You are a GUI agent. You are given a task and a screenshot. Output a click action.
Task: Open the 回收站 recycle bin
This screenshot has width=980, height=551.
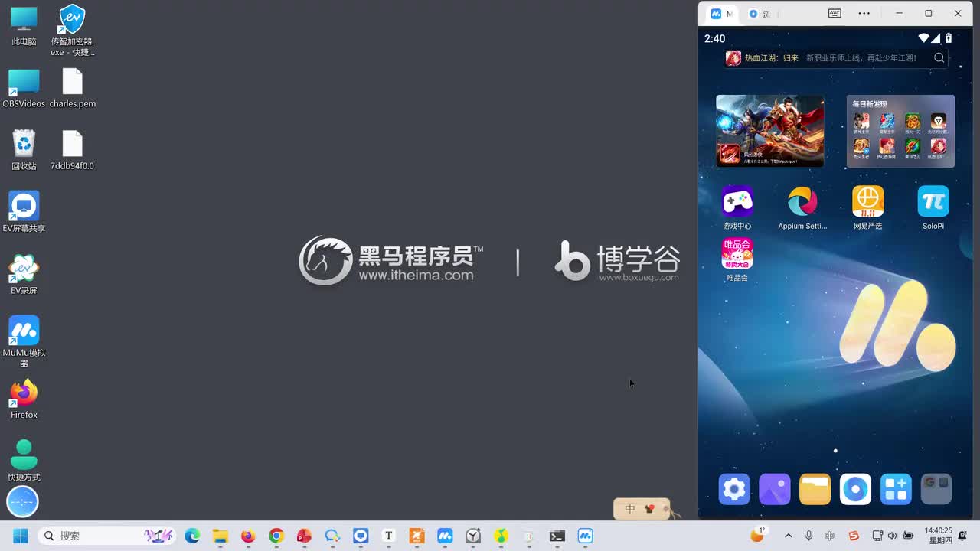pyautogui.click(x=24, y=150)
